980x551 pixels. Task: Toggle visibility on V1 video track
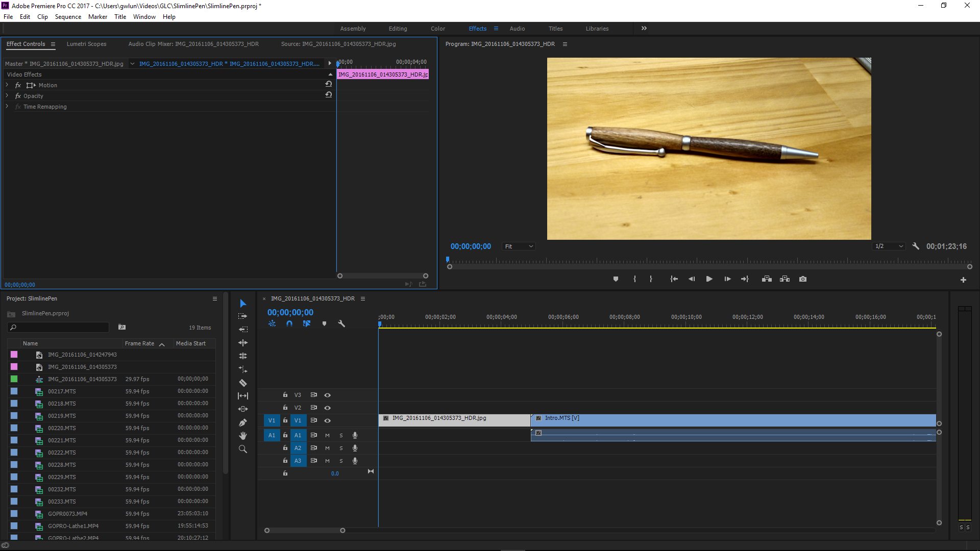[327, 420]
